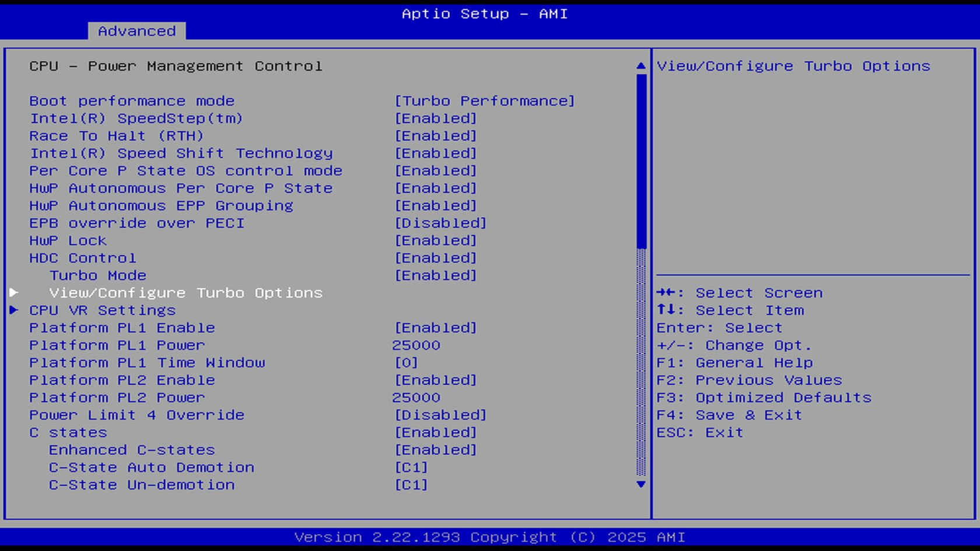Select HDC Control label
The height and width of the screenshot is (551, 980).
click(83, 258)
